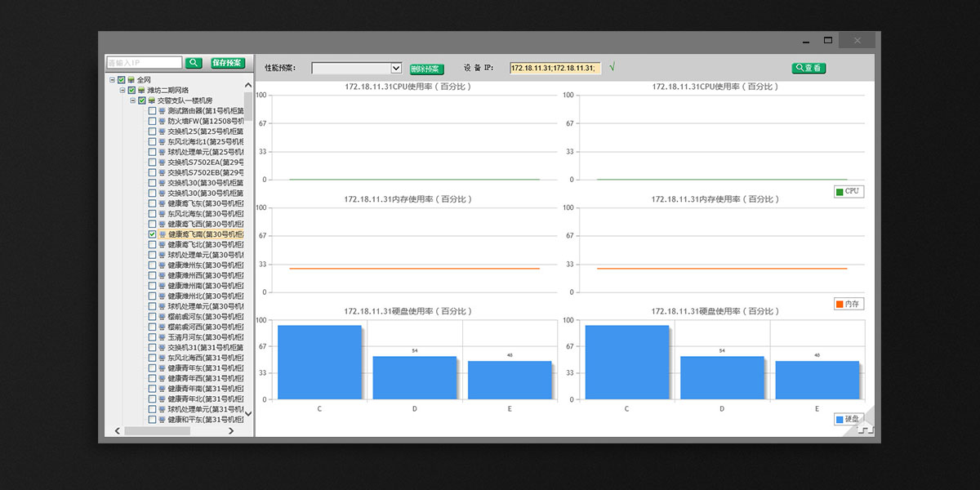Click the green search magnifier button
Viewport: 980px width, 490px height.
point(194,63)
